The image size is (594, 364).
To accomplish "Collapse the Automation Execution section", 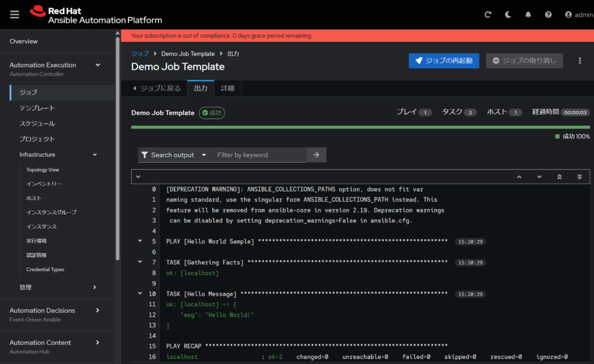I will [x=57, y=69].
